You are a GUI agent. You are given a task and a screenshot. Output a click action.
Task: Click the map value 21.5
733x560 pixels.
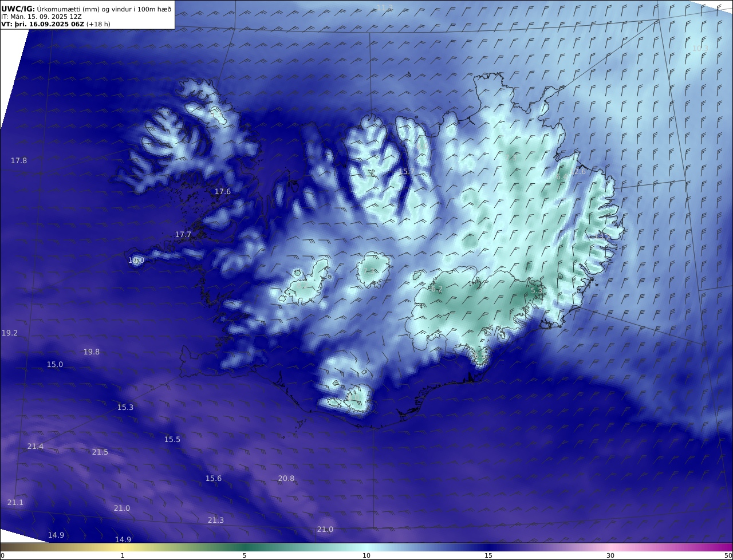coord(100,452)
